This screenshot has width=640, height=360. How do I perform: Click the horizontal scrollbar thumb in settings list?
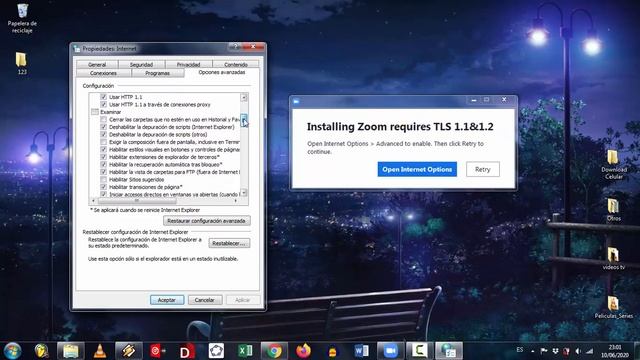(137, 201)
